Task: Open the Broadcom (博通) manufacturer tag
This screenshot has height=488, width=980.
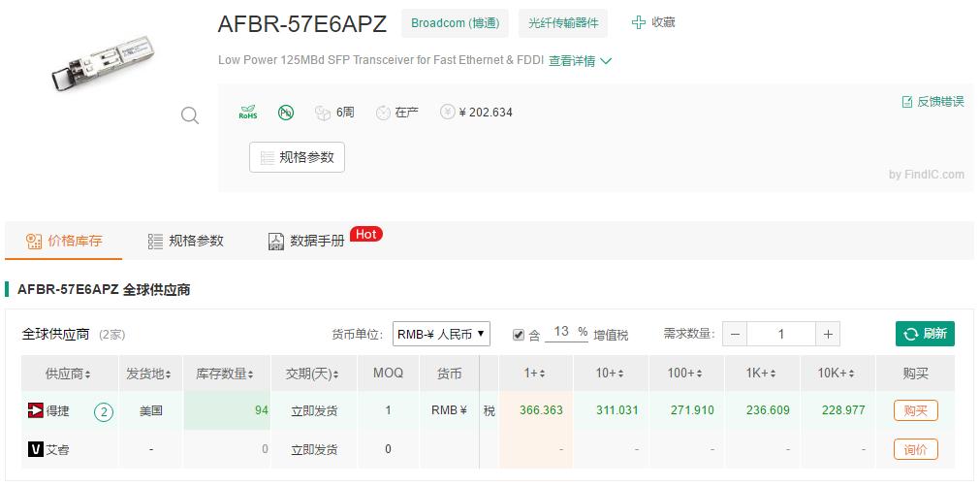Action: coord(455,23)
